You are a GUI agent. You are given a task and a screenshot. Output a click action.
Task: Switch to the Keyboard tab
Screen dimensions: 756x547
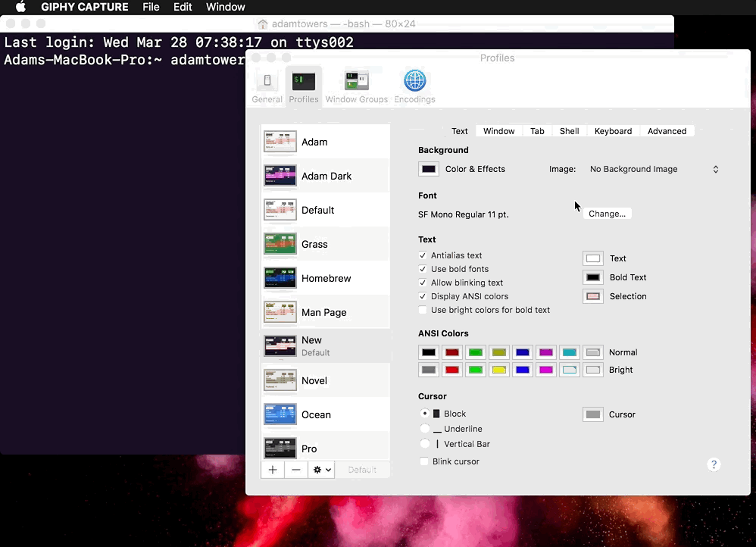pos(614,131)
